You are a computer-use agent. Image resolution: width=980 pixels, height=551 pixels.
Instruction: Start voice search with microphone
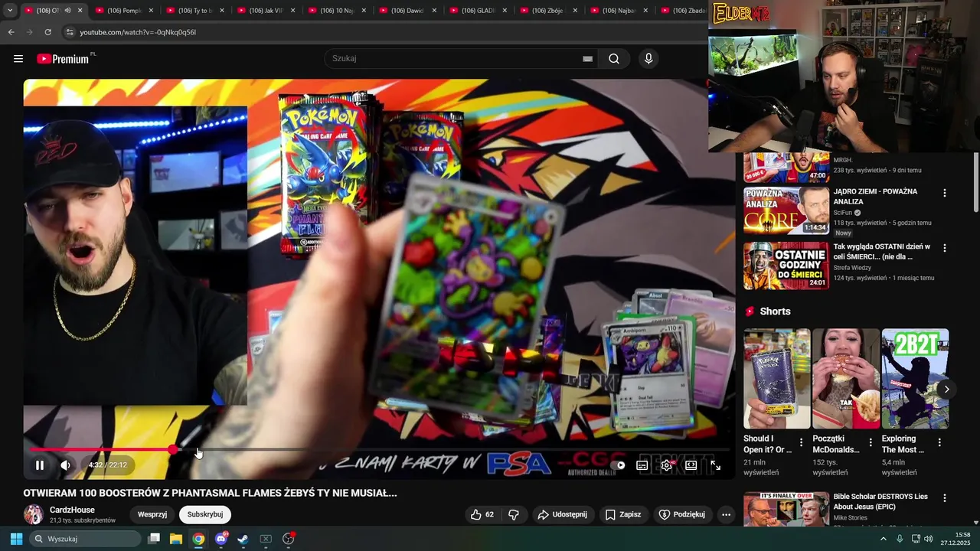point(648,59)
